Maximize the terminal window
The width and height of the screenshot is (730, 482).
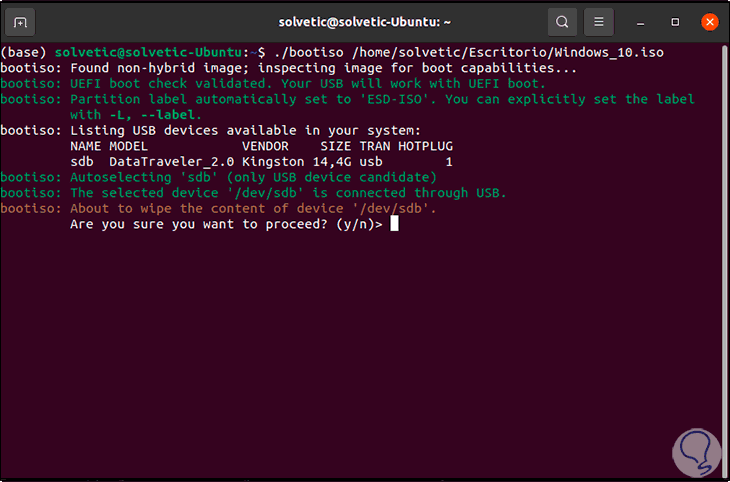pos(676,21)
